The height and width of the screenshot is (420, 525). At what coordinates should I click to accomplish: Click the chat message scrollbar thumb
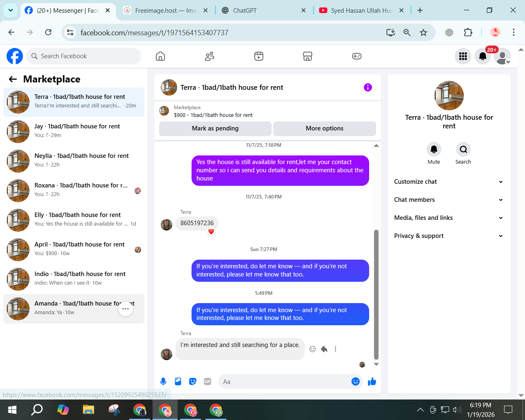376,294
